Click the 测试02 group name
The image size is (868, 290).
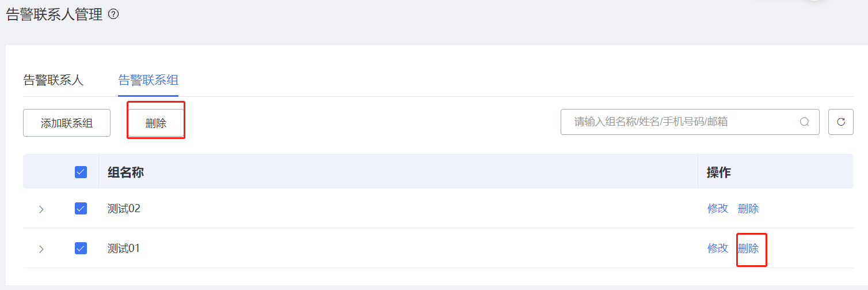(124, 209)
